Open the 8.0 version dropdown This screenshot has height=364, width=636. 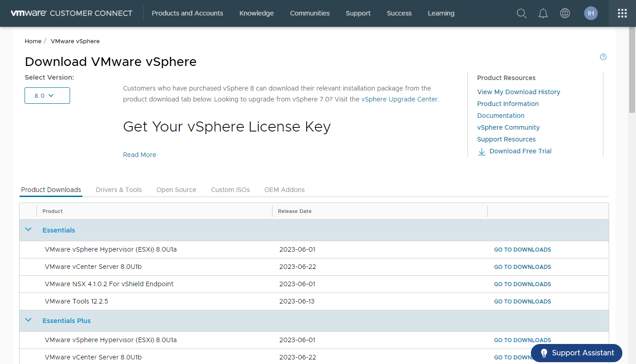tap(47, 96)
